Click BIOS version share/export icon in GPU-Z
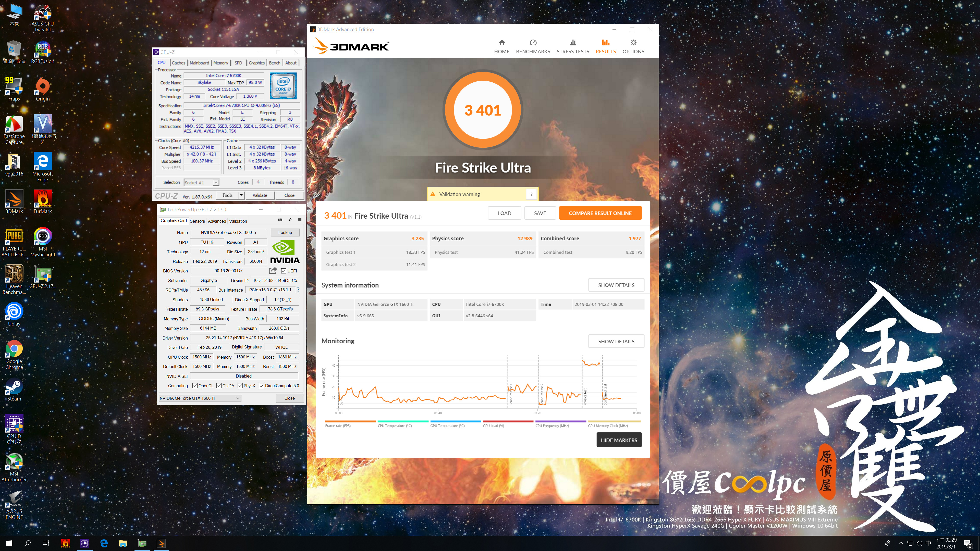This screenshot has width=980, height=551. point(273,270)
